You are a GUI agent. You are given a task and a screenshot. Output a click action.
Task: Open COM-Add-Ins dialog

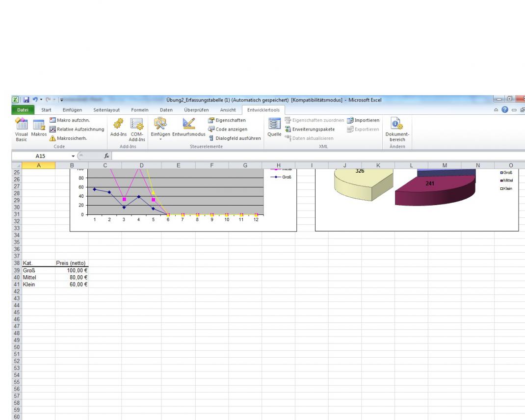137,129
